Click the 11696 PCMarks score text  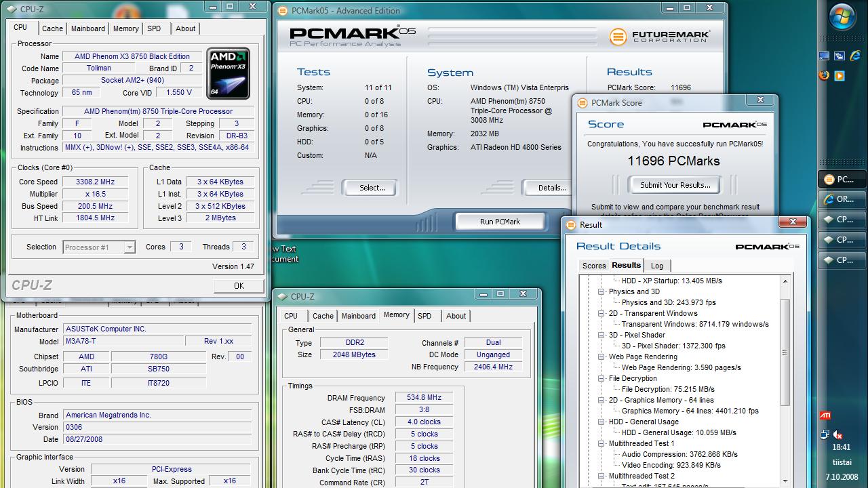pyautogui.click(x=673, y=161)
